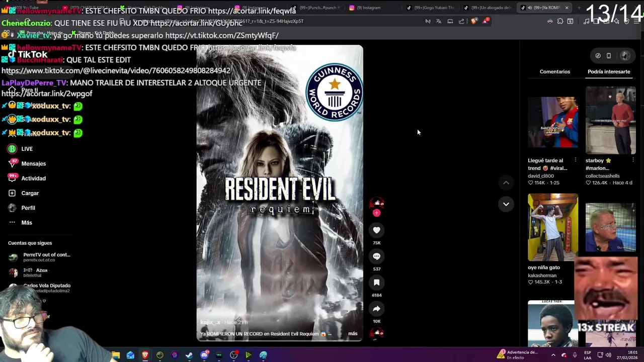Click the cast screen icon in address bar

450,21
